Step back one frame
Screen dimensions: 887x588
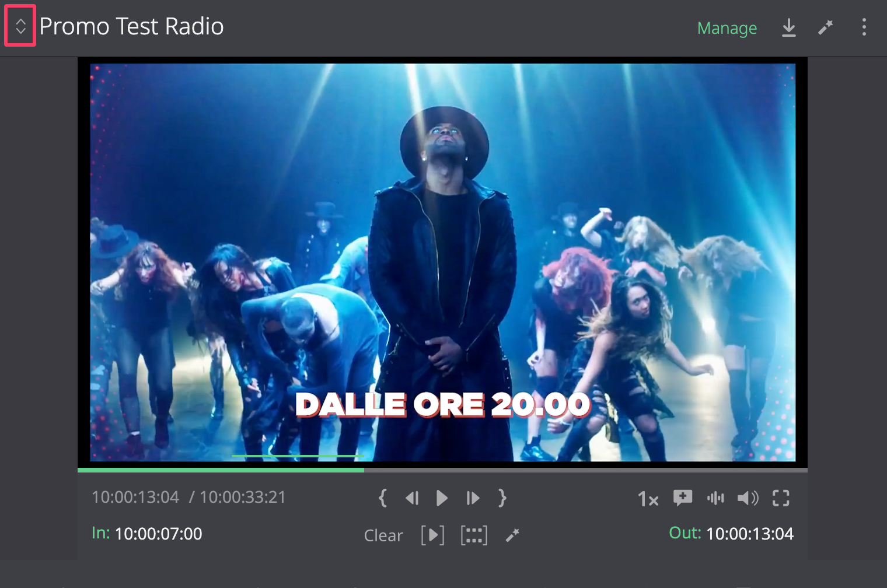pos(412,498)
